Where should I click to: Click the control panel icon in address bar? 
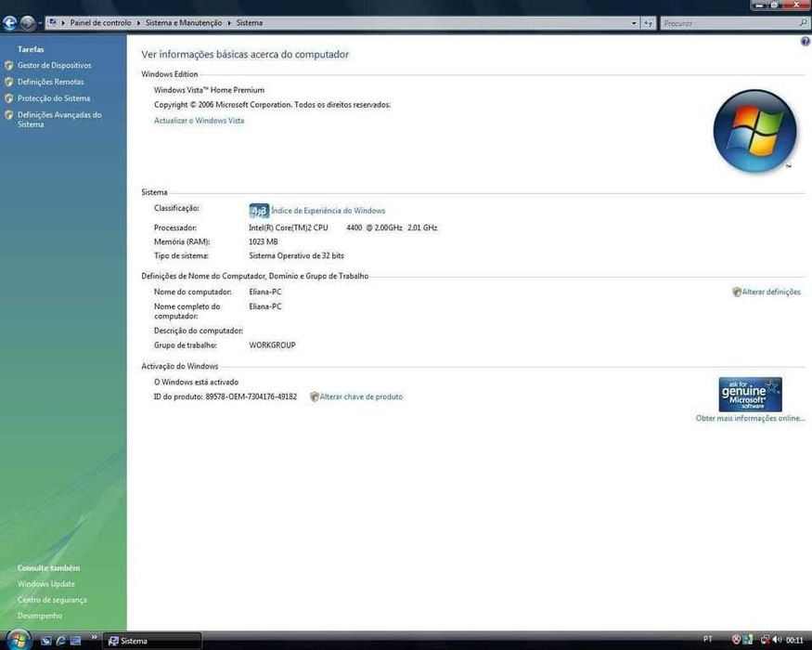point(52,22)
